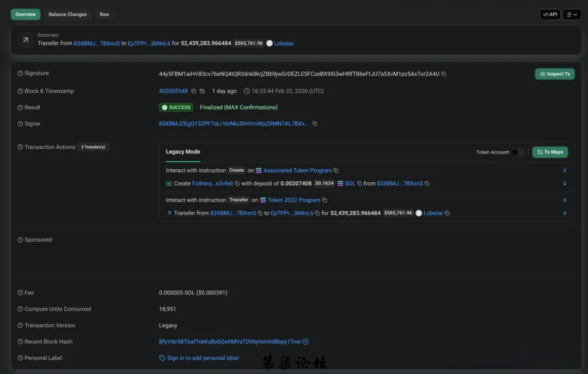Image resolution: width=588 pixels, height=374 pixels.
Task: Click Sign in to add personal label
Action: point(203,358)
